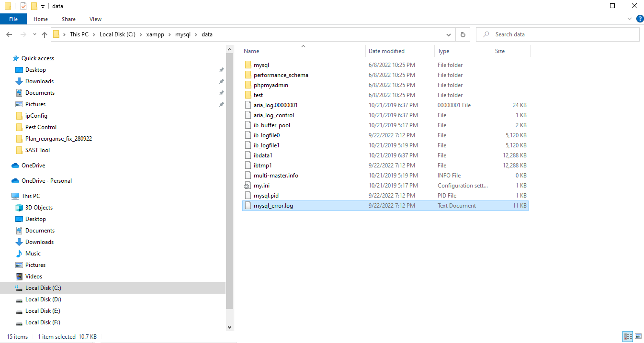This screenshot has width=644, height=343.
Task: Open Help via the question mark icon
Action: tap(640, 19)
